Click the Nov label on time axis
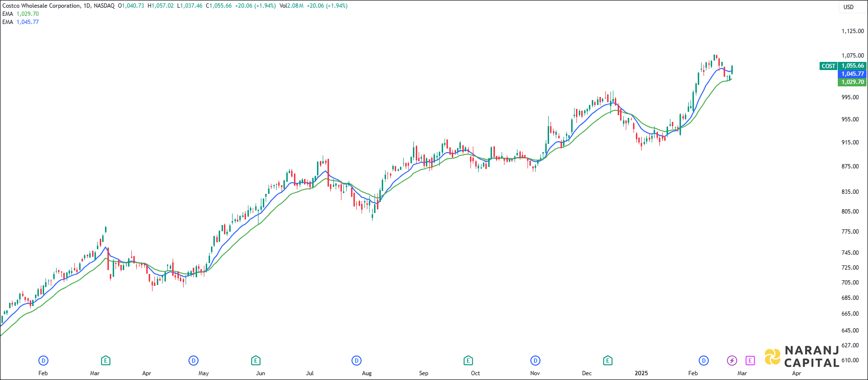This screenshot has height=380, width=868. pos(535,373)
